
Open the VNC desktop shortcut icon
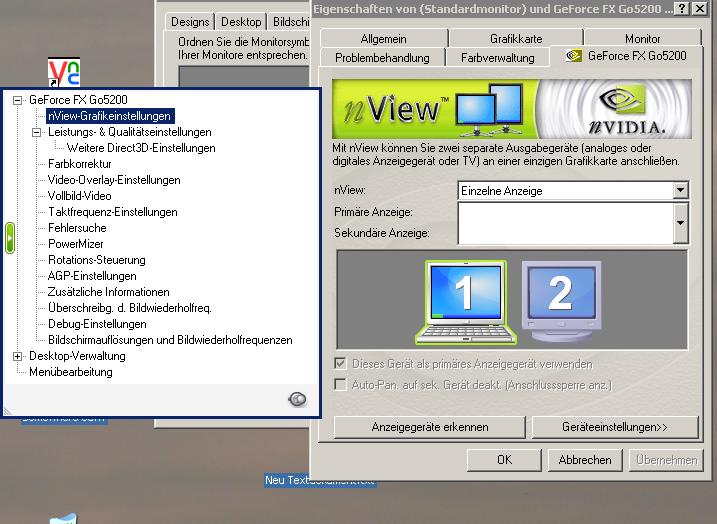64,72
